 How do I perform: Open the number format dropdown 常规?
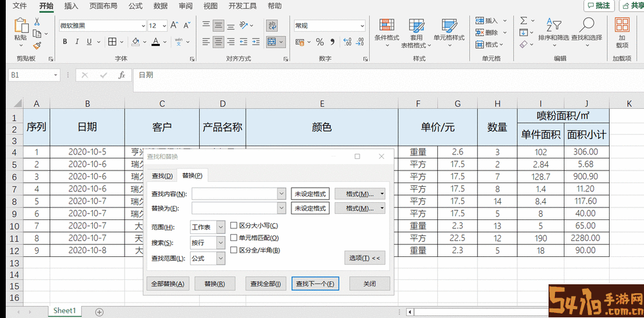(362, 25)
